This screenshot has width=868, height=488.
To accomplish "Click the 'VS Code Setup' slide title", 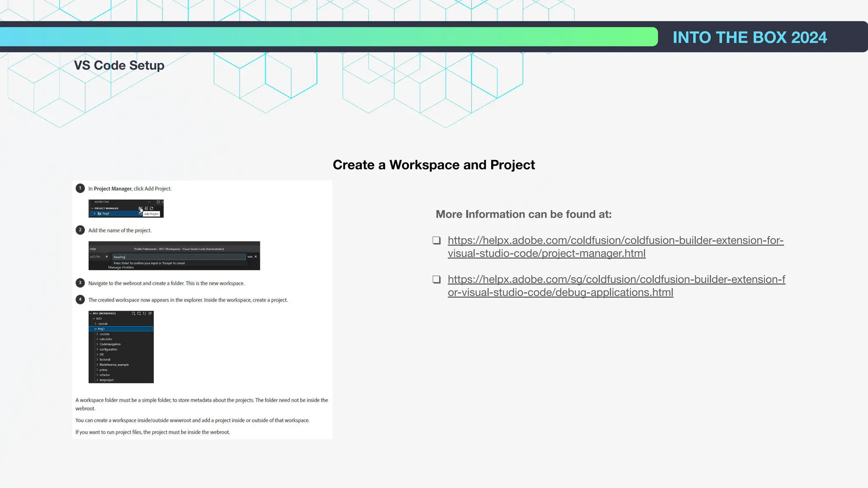I will 119,65.
